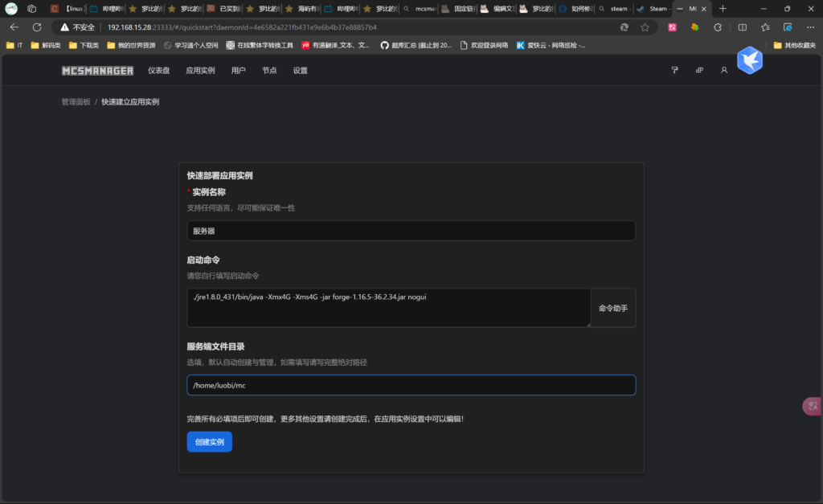
Task: Click the 创建实例 button
Action: (209, 442)
